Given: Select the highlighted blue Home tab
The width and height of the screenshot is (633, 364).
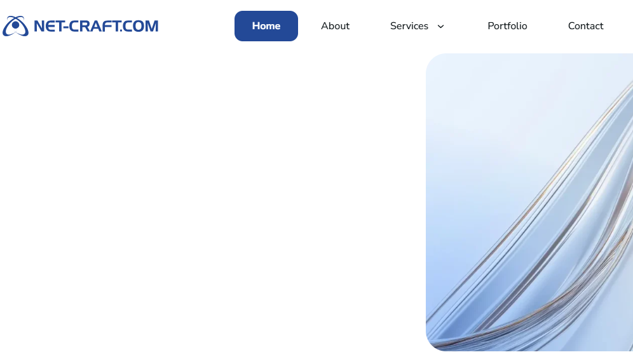Looking at the screenshot, I should (266, 26).
